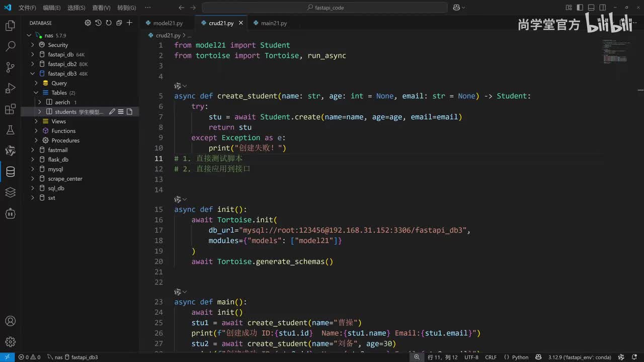Select the sxt database
This screenshot has width=644, height=362.
click(51, 198)
